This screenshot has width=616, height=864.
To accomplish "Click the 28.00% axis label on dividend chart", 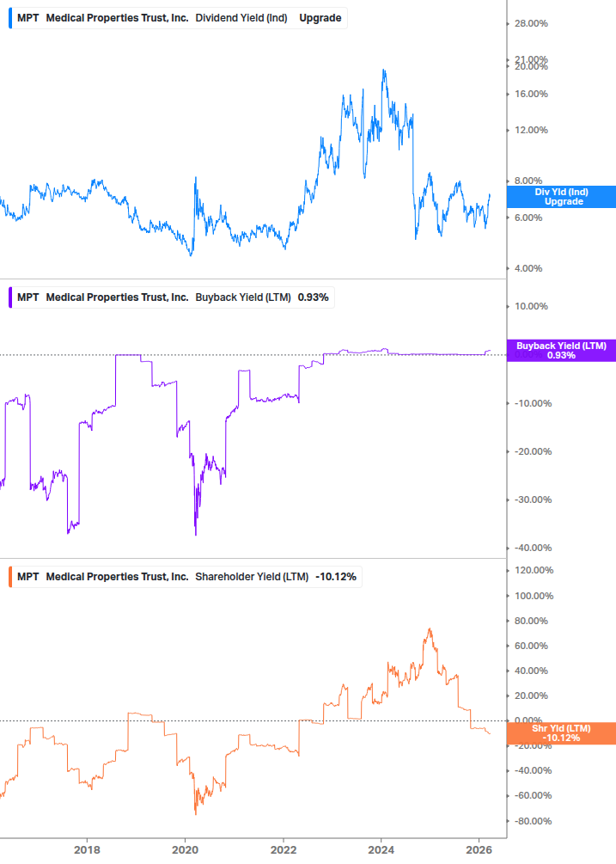I will pos(531,24).
